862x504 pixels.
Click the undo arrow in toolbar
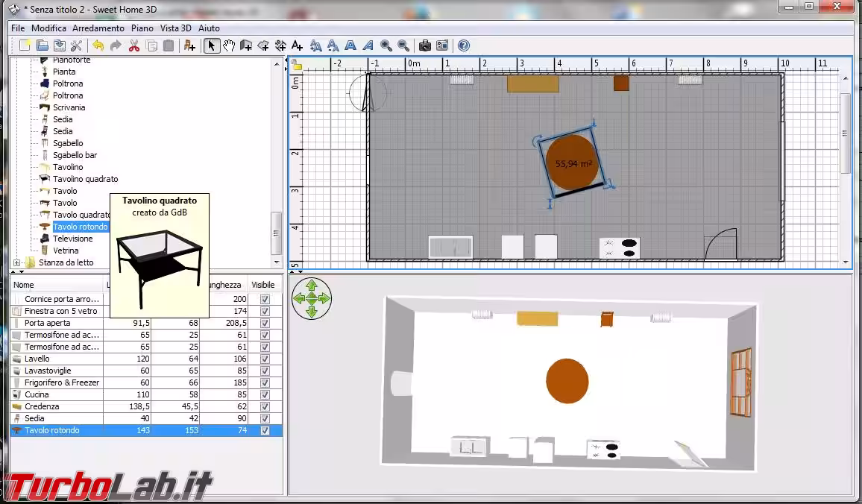(x=98, y=45)
